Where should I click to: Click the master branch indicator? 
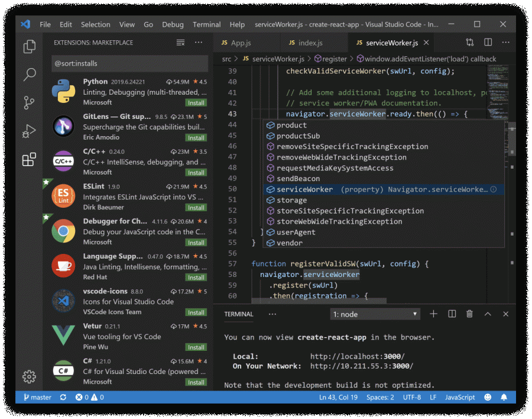tap(37, 397)
